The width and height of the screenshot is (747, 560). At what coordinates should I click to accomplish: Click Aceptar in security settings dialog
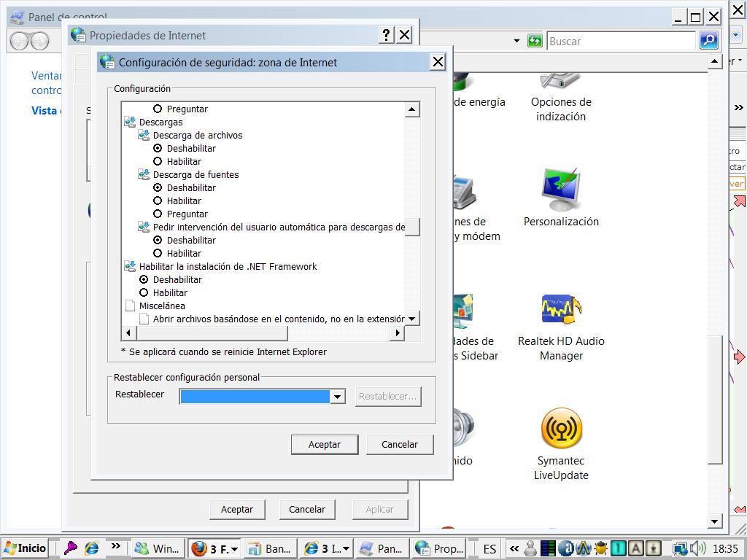(x=325, y=444)
